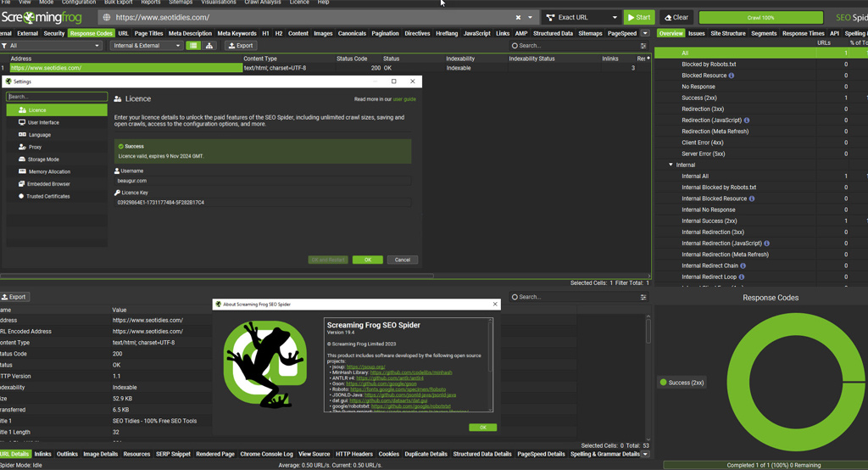Click the globe icon in the URL bar
This screenshot has width=868, height=470.
pyautogui.click(x=107, y=17)
